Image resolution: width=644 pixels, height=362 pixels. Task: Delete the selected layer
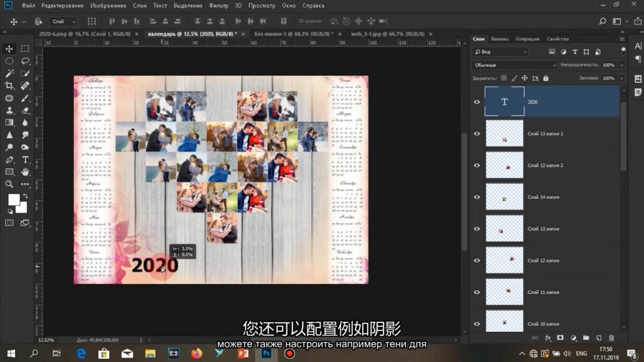(611, 337)
